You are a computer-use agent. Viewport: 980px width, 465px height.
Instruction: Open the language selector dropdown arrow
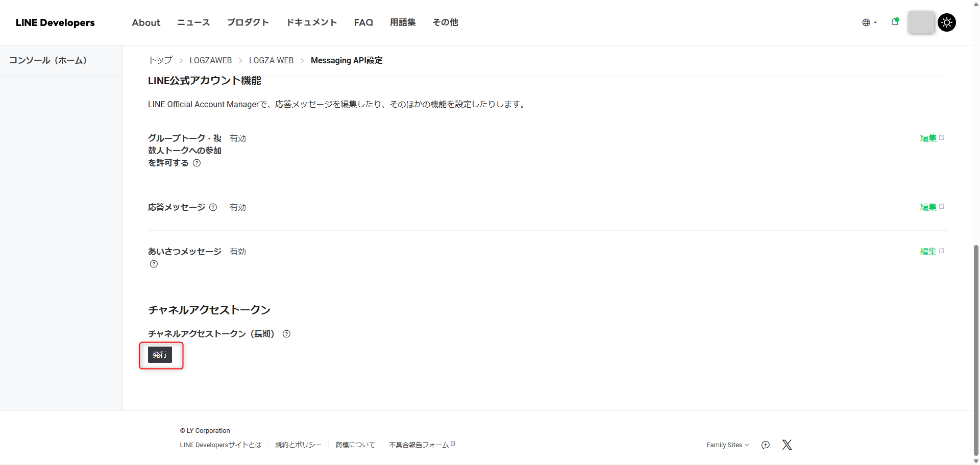875,23
